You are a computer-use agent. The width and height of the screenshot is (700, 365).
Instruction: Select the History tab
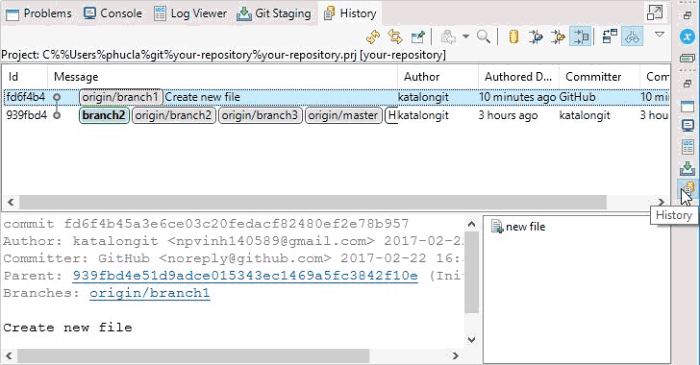pyautogui.click(x=350, y=13)
